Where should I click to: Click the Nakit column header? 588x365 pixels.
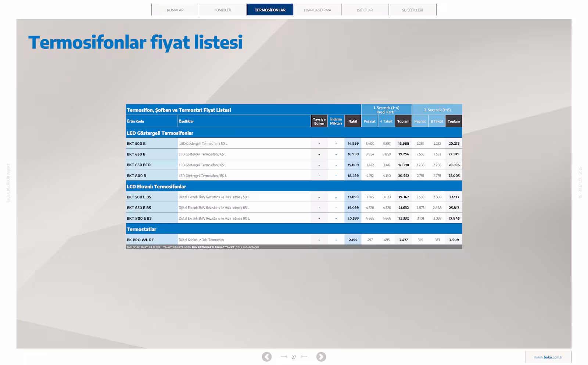pyautogui.click(x=353, y=121)
